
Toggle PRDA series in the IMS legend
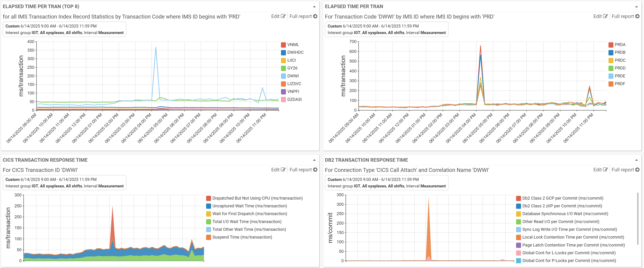[620, 45]
